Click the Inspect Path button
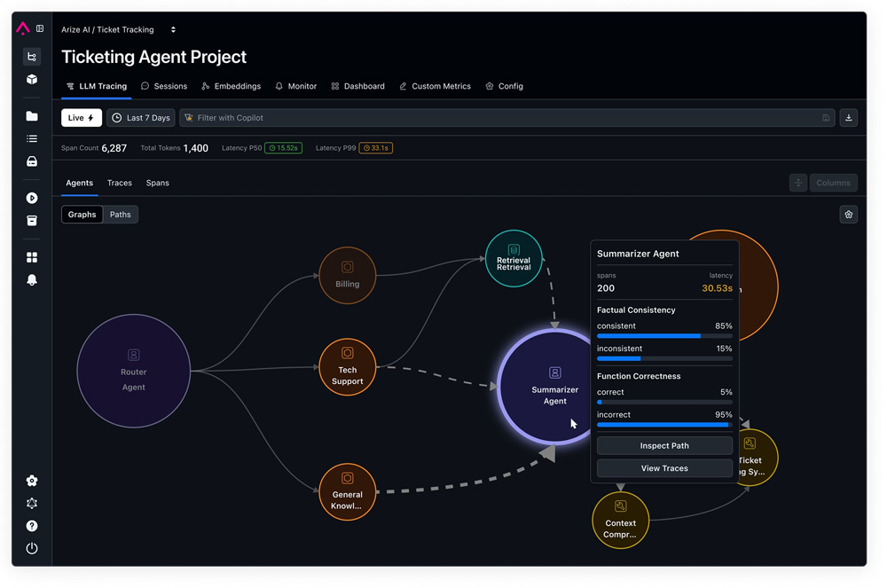This screenshot has height=588, width=887. (664, 446)
